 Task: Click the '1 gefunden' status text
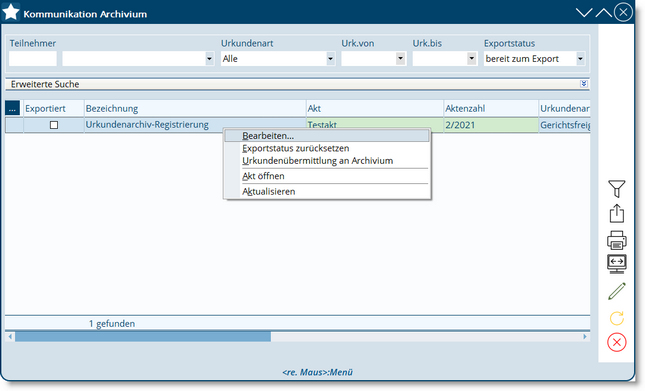112,324
